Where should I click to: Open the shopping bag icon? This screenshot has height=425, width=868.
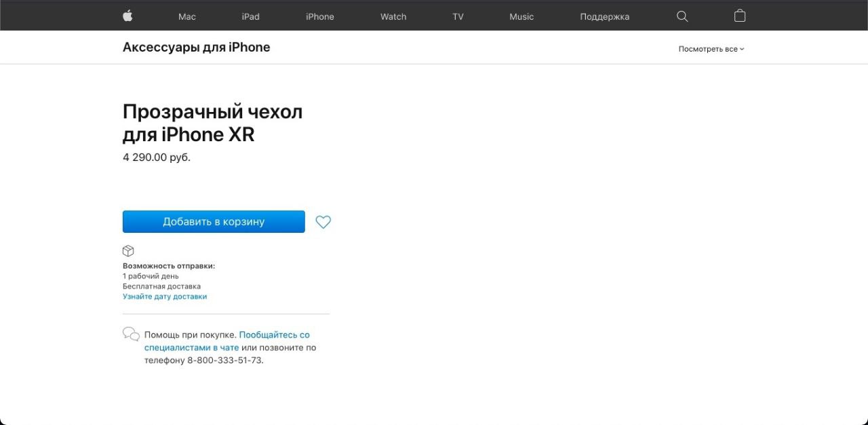[740, 16]
